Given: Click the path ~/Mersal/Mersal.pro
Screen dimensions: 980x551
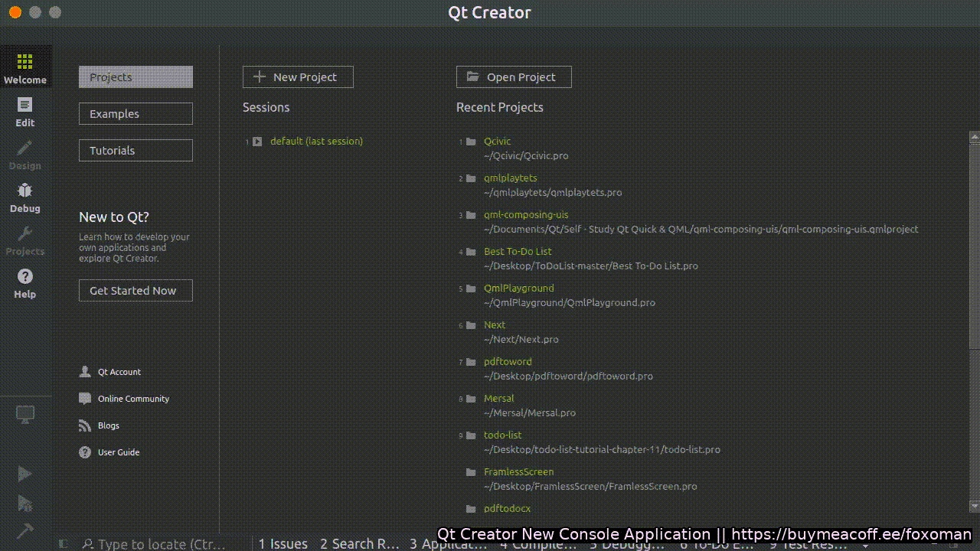Looking at the screenshot, I should [530, 412].
